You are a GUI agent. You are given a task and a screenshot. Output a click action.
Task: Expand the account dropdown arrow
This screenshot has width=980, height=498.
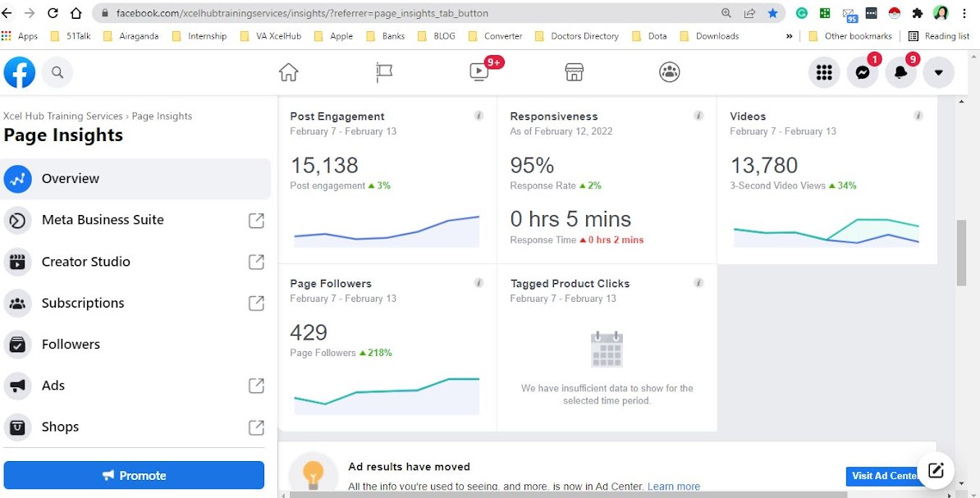[938, 72]
